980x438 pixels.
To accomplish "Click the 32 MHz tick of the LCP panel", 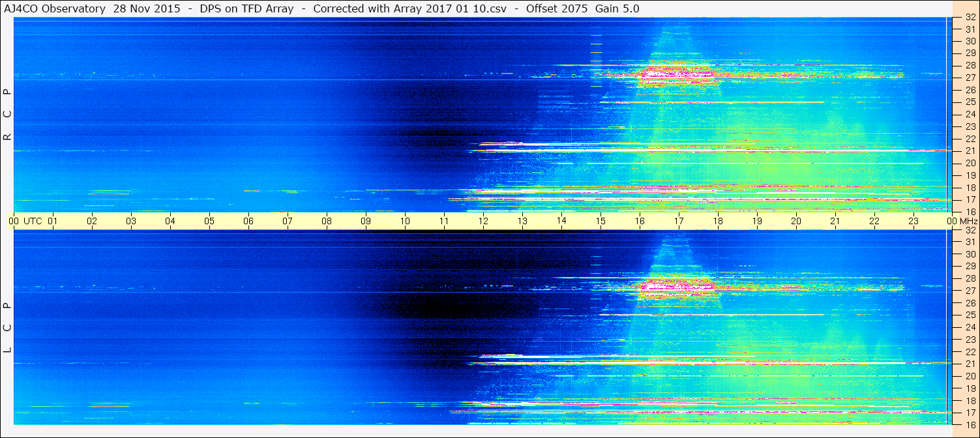I will [970, 230].
